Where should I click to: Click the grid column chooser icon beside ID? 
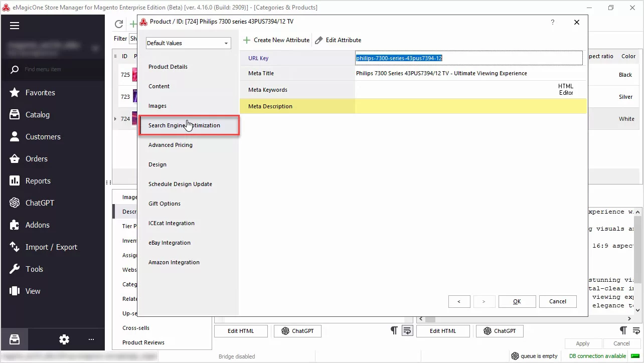116,56
